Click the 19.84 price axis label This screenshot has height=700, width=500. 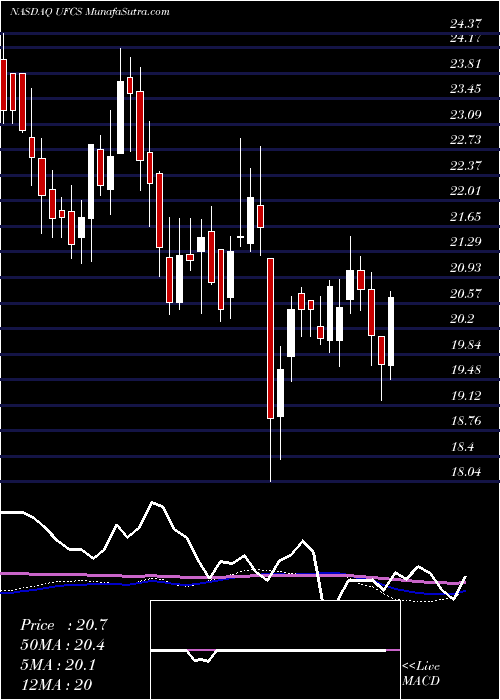tap(465, 345)
